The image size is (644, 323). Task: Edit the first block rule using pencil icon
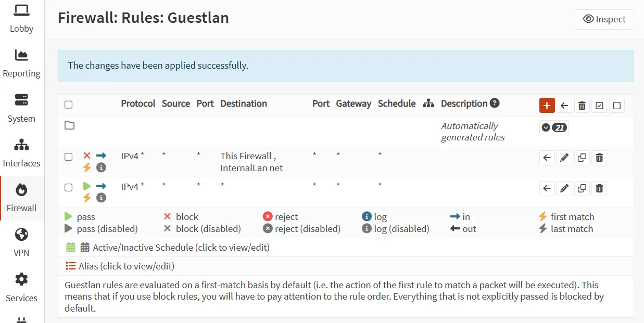click(564, 158)
